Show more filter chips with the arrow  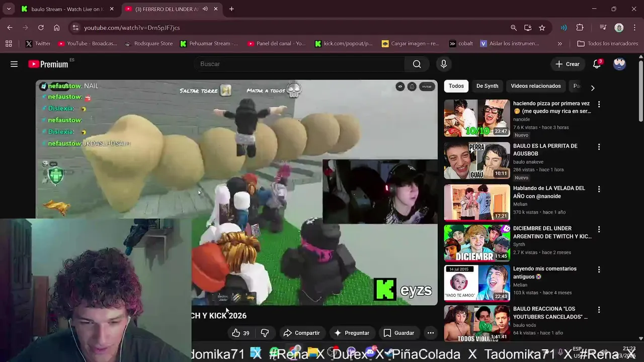592,88
